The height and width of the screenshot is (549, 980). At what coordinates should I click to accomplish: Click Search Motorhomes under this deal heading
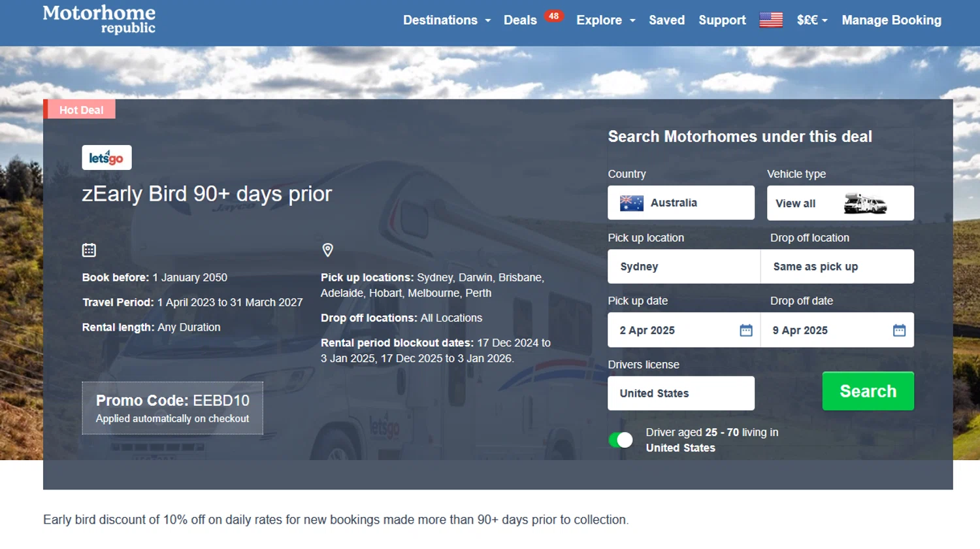click(x=740, y=137)
